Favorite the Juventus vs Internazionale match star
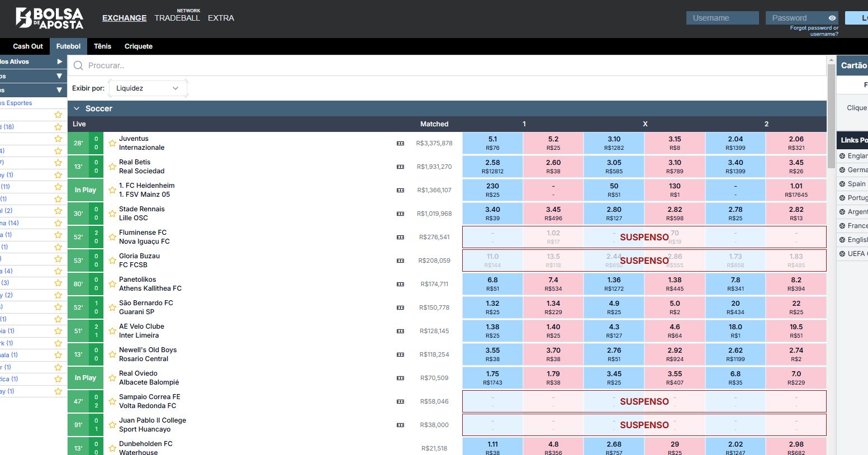This screenshot has width=868, height=455. tap(112, 143)
